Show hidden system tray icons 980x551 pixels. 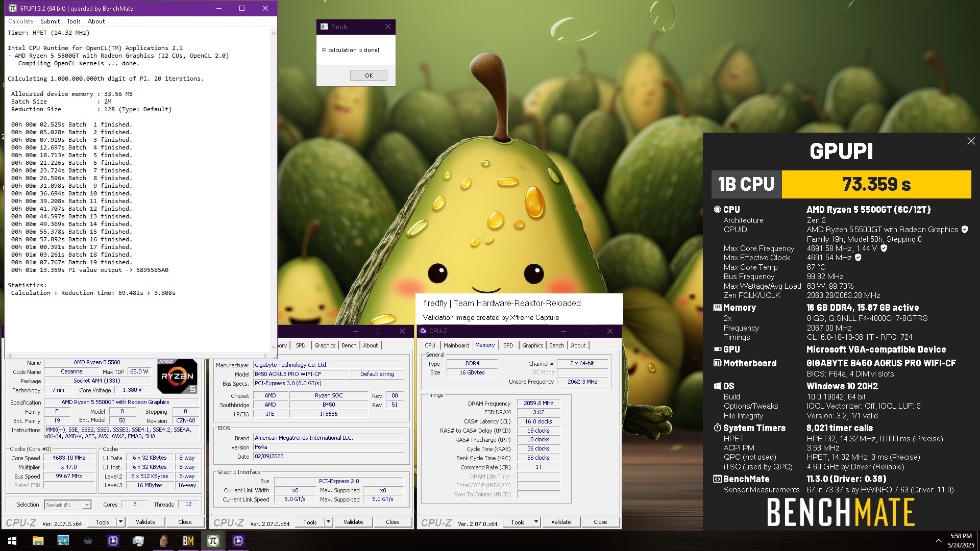(x=938, y=541)
